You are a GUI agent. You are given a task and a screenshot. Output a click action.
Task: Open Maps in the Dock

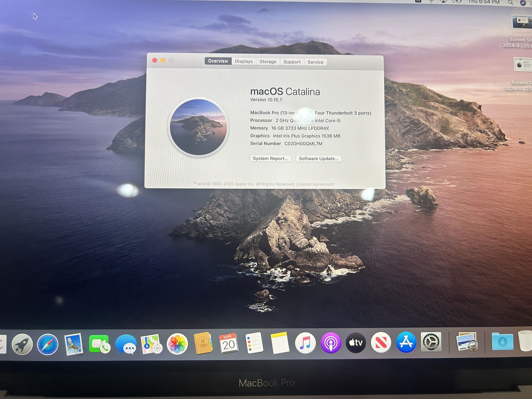[x=151, y=344]
